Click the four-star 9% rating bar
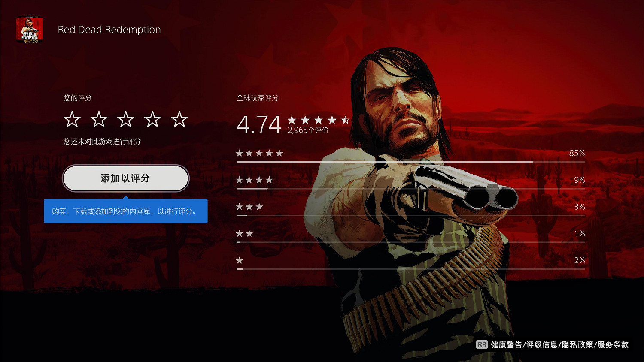The width and height of the screenshot is (644, 362). pos(410,189)
